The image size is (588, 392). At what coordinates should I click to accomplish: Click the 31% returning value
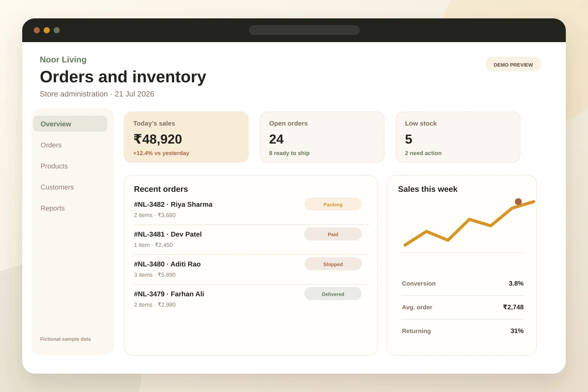517,331
